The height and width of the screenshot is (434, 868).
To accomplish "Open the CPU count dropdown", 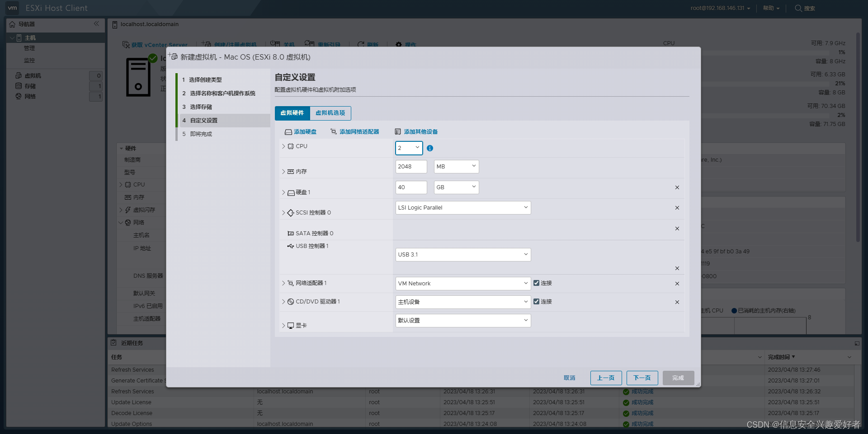I will [409, 148].
